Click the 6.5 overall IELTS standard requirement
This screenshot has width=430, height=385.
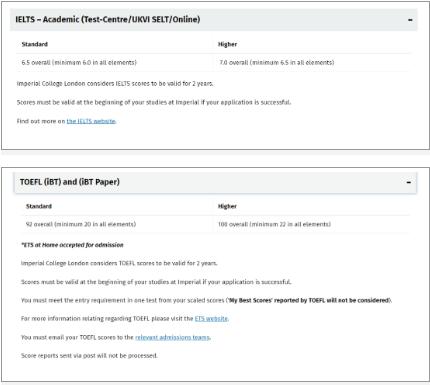79,62
